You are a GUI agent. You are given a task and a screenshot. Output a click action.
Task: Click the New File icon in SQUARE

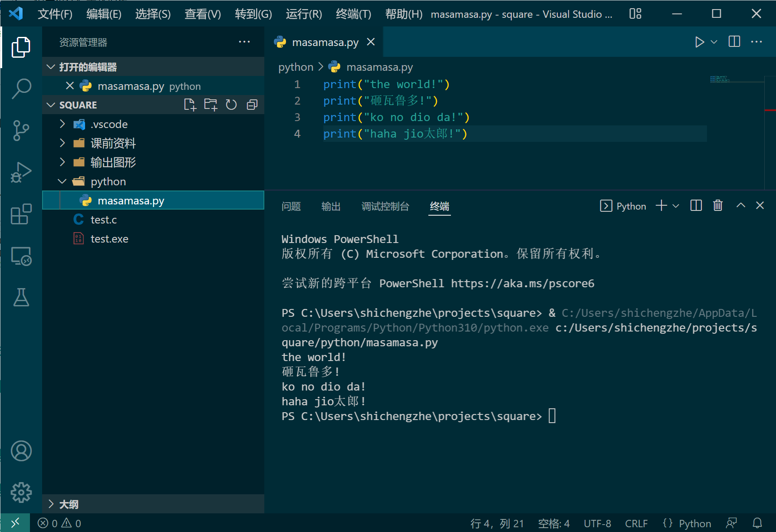pos(190,105)
